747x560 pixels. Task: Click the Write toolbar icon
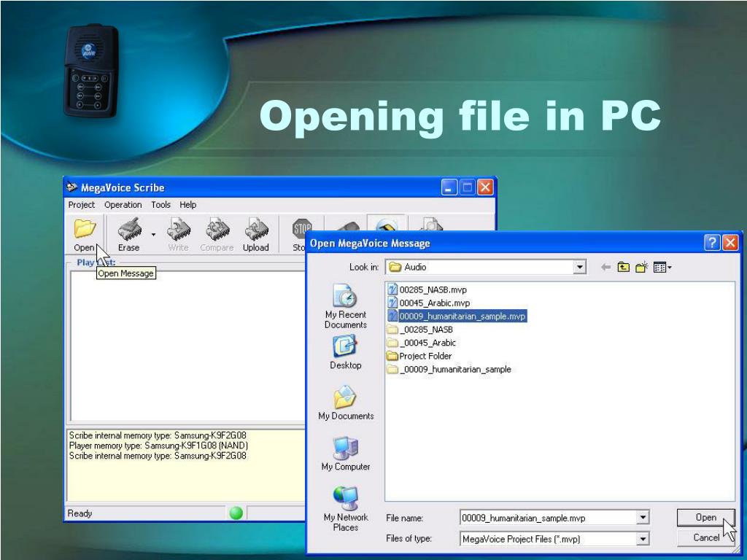[178, 235]
